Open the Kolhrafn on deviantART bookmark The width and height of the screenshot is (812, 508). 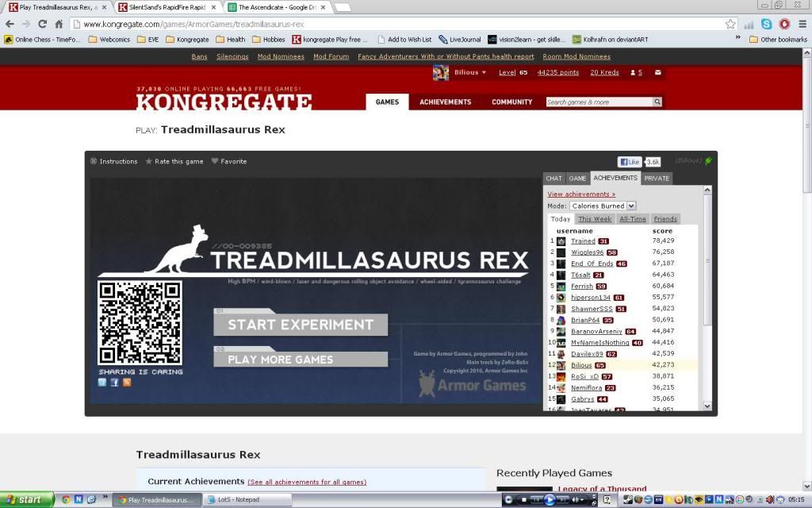[610, 40]
